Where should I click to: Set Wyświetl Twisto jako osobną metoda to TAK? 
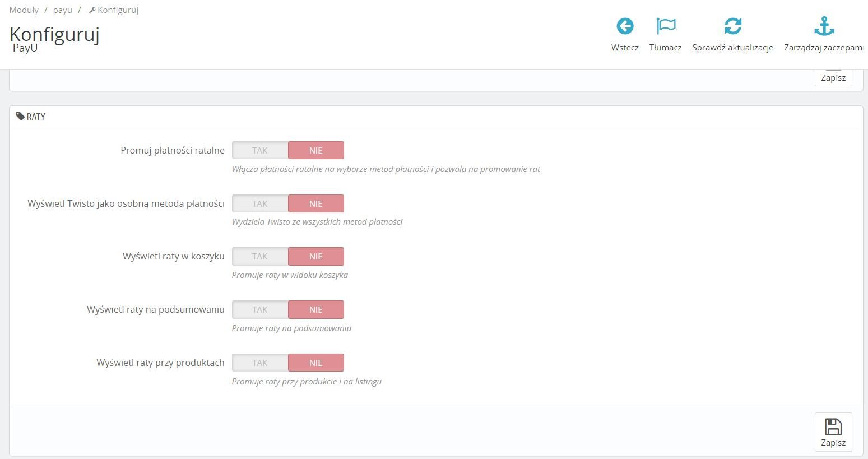[260, 203]
